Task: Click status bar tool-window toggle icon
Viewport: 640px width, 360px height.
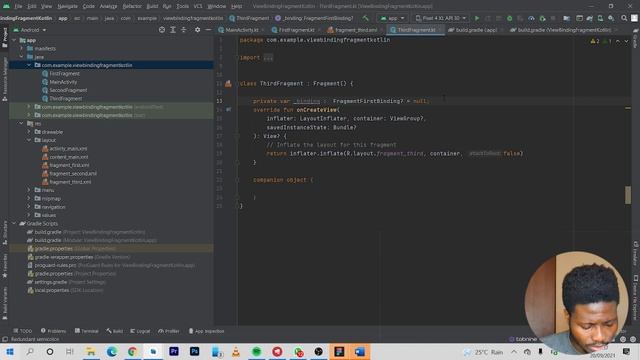Action: click(x=5, y=339)
